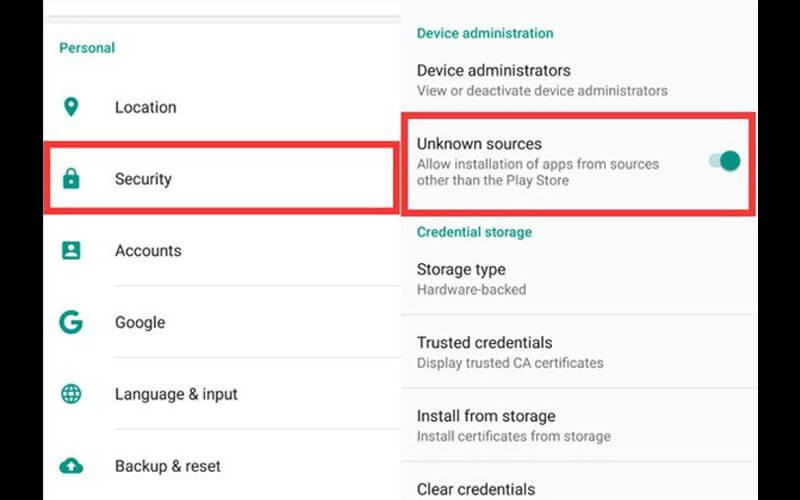Viewport: 800px width, 500px height.
Task: Select Install from storage option
Action: tap(579, 426)
